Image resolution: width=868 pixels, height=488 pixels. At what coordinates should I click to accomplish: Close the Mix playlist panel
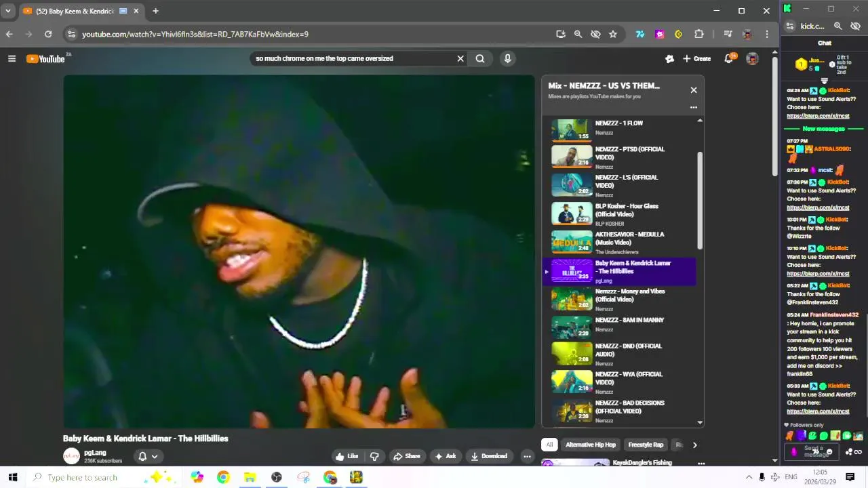pyautogui.click(x=693, y=89)
